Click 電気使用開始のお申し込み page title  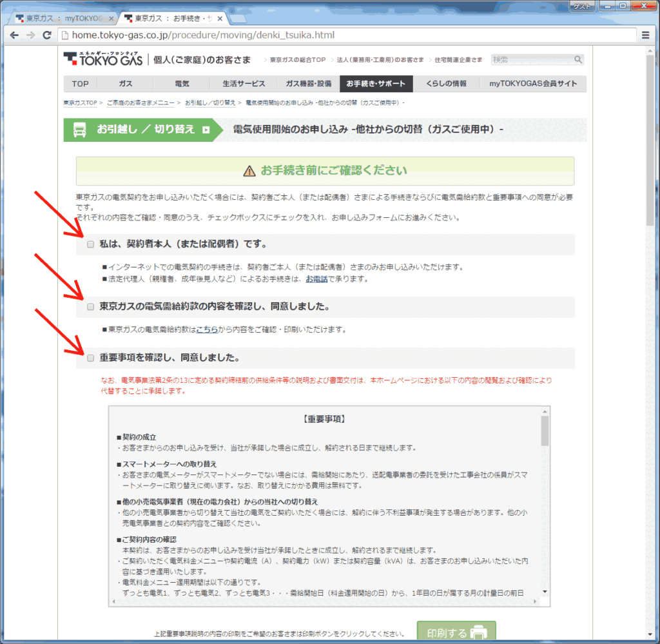[x=368, y=129]
